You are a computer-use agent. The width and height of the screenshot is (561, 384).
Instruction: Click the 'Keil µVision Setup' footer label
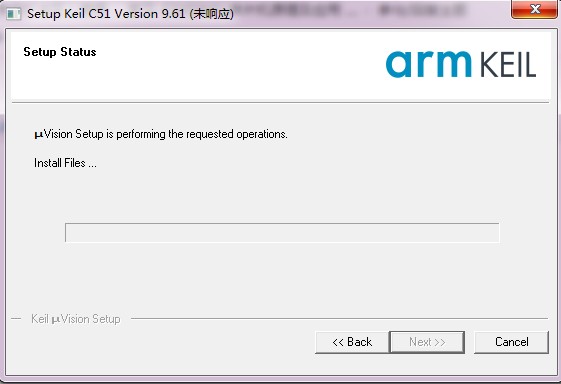coord(76,319)
